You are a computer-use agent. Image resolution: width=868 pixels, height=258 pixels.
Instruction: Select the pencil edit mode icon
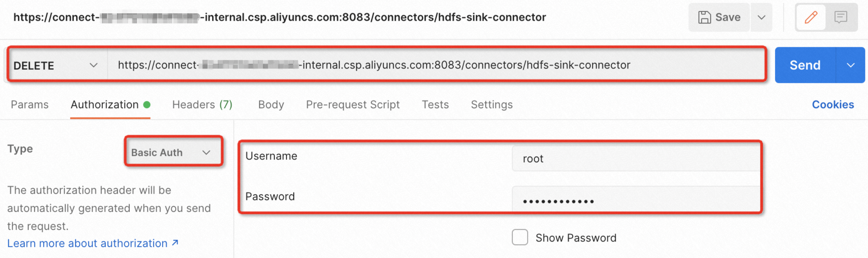(x=811, y=17)
